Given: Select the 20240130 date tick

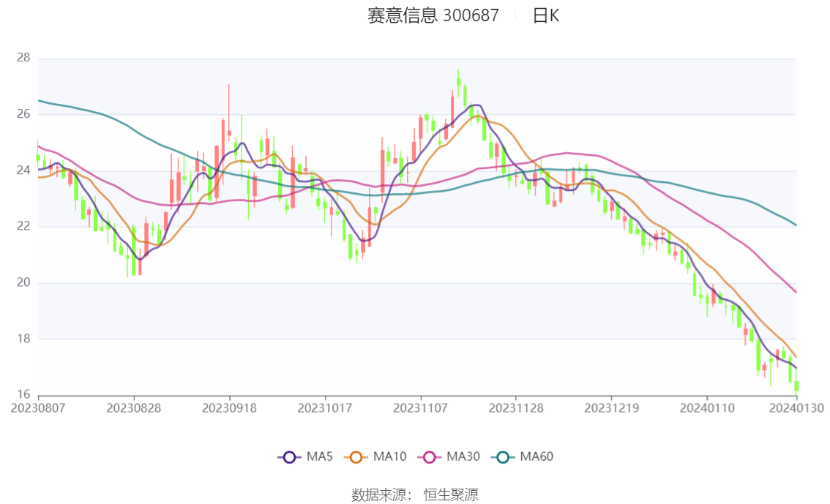Looking at the screenshot, I should coord(796,408).
